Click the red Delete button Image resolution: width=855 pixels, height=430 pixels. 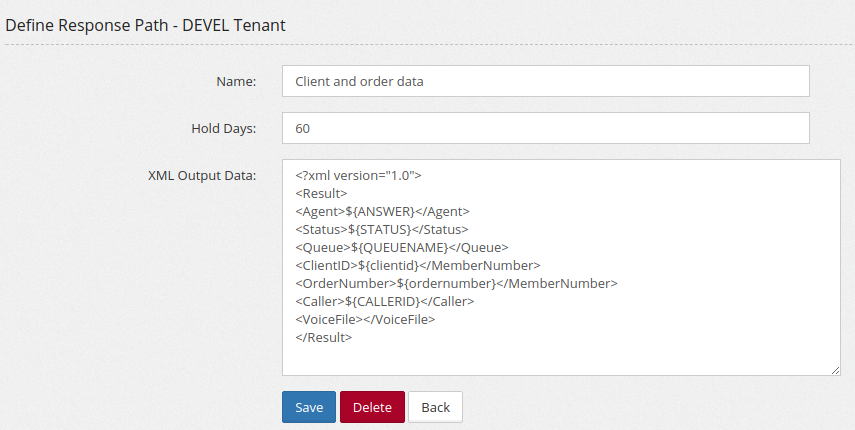click(372, 407)
